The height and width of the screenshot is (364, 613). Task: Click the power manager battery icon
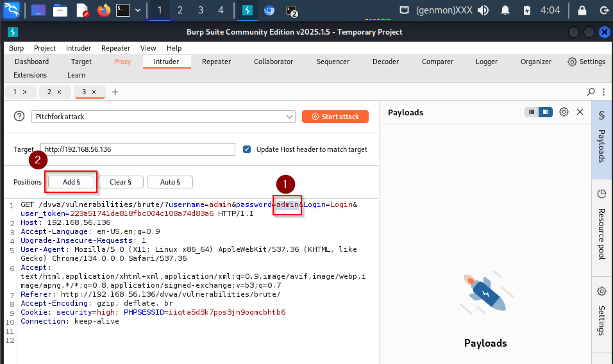(527, 10)
